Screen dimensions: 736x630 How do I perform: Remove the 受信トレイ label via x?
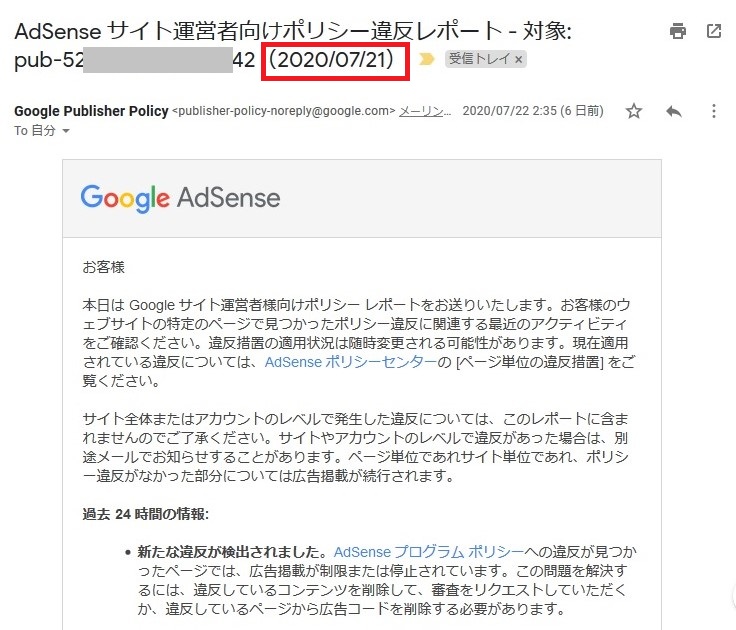pyautogui.click(x=519, y=60)
